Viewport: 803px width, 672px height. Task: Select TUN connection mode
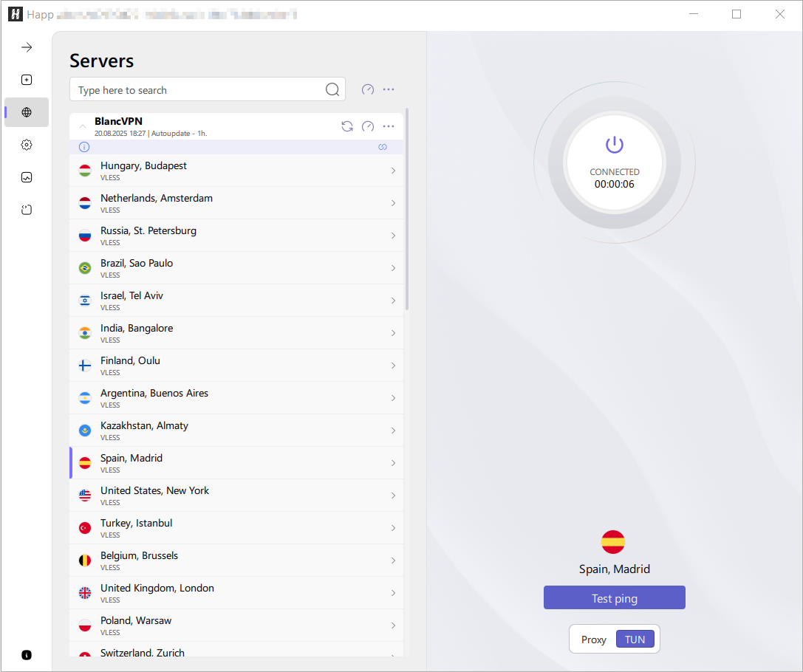(x=635, y=640)
